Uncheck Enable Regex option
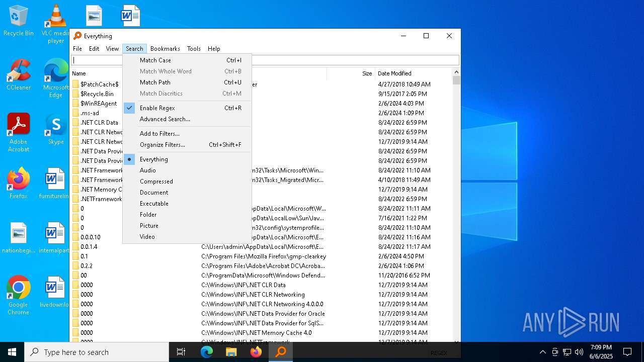Image resolution: width=644 pixels, height=362 pixels. pyautogui.click(x=186, y=108)
